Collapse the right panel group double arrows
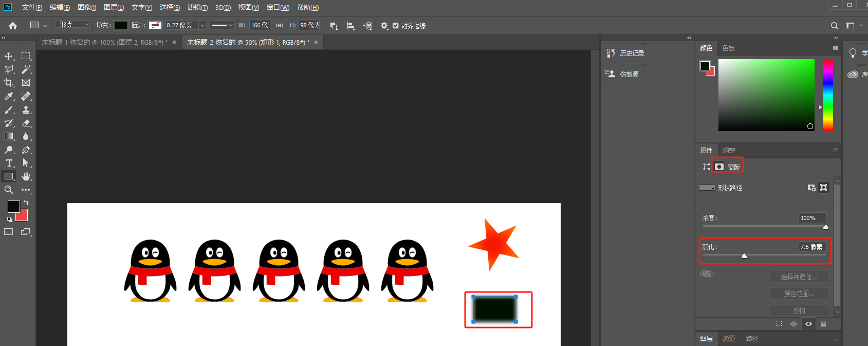Viewport: 868px width, 346px height. click(x=836, y=38)
